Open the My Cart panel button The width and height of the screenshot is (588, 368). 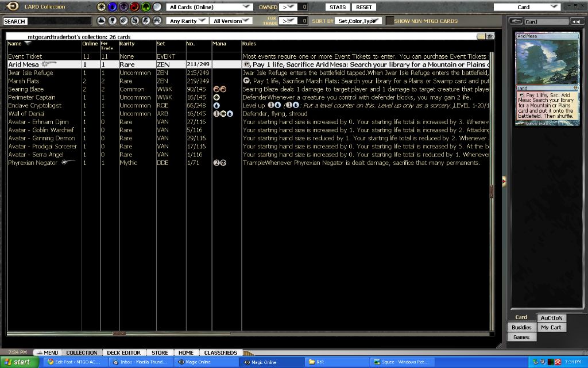click(x=551, y=327)
